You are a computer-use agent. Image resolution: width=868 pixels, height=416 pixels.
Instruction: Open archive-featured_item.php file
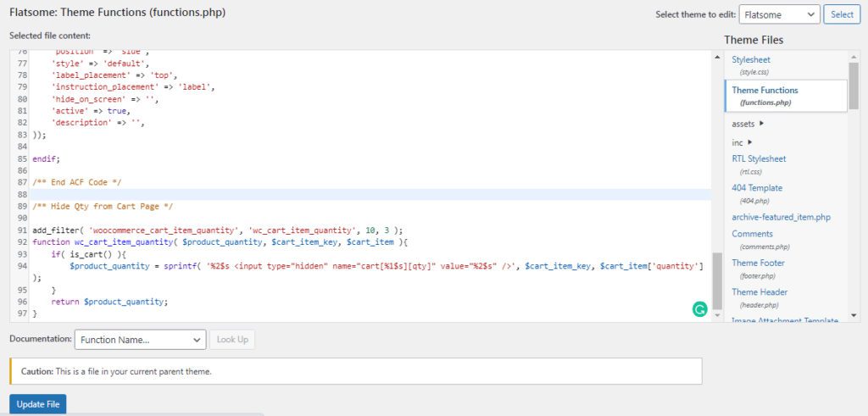pos(781,217)
